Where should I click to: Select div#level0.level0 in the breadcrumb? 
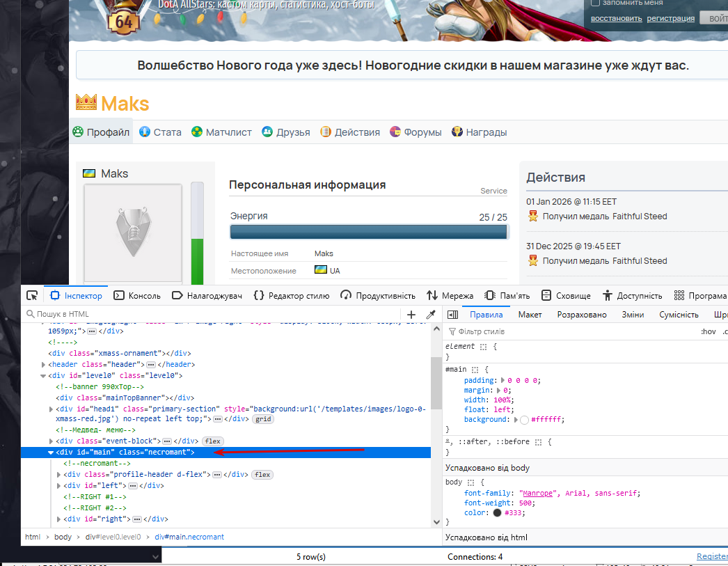[x=113, y=537]
